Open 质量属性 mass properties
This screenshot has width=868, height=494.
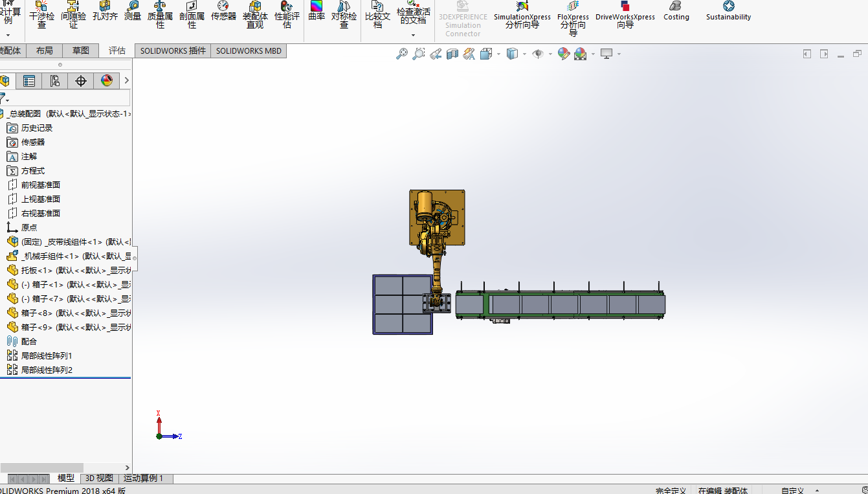coord(160,14)
